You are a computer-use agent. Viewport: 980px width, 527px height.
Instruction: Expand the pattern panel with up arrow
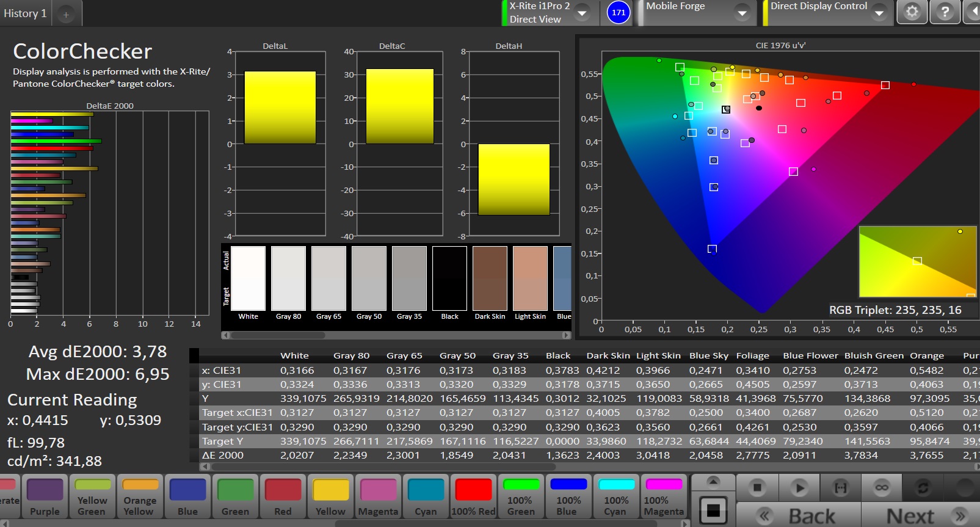pyautogui.click(x=713, y=482)
